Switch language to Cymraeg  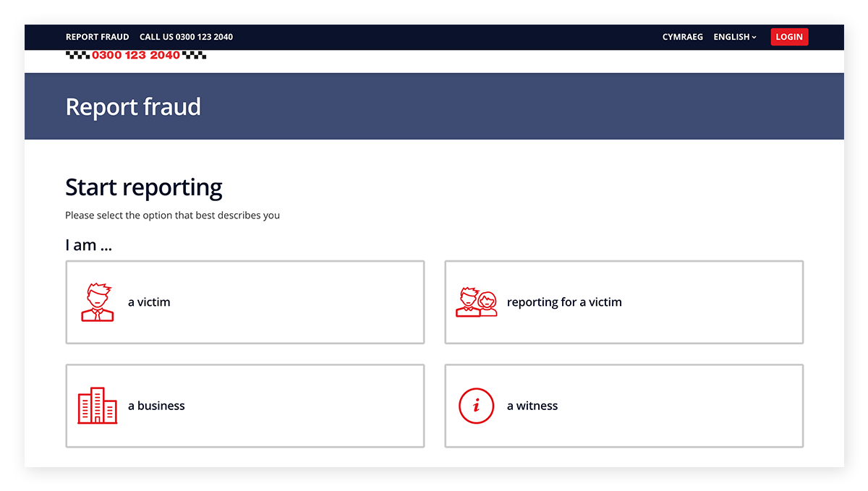pos(682,37)
